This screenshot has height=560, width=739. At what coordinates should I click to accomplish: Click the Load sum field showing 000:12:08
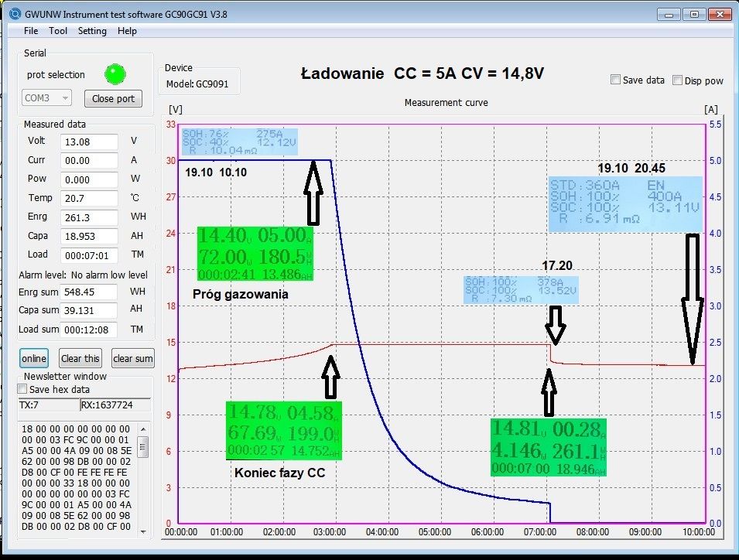click(x=89, y=330)
